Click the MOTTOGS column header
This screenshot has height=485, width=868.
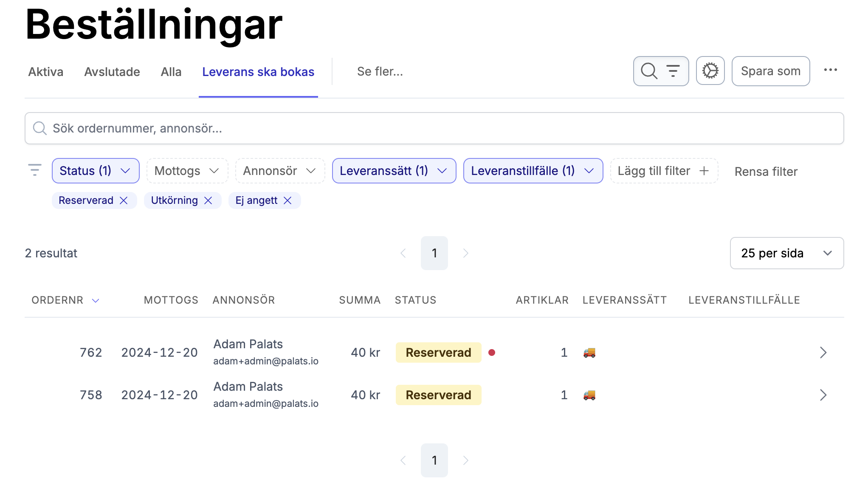click(171, 300)
